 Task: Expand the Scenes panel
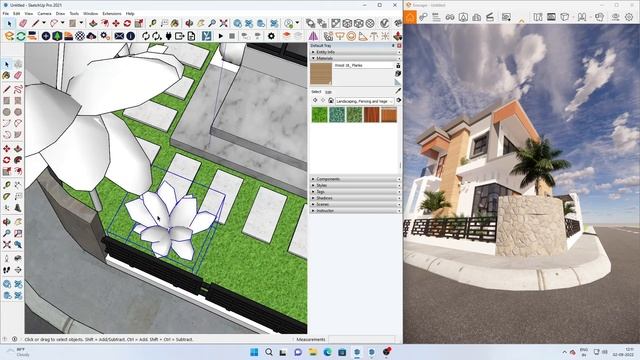click(x=355, y=204)
